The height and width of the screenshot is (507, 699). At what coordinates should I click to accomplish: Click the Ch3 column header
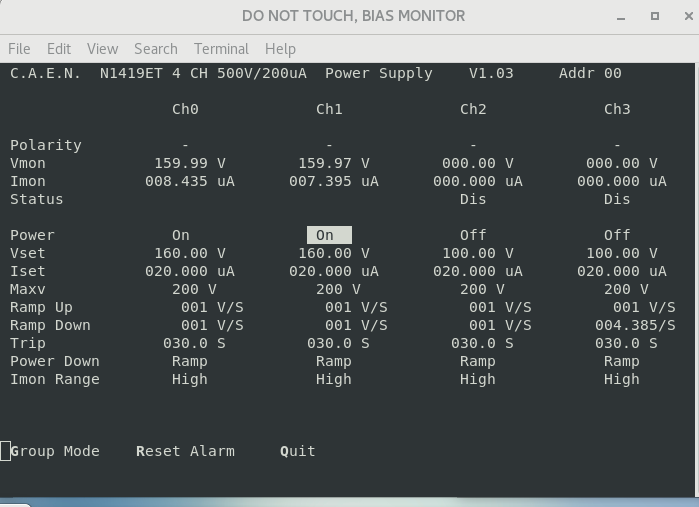pos(617,109)
